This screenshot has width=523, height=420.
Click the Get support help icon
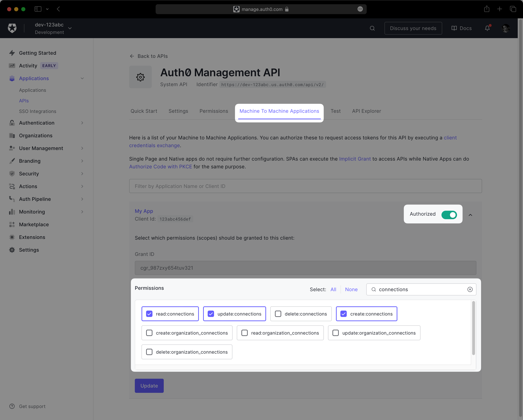12,406
